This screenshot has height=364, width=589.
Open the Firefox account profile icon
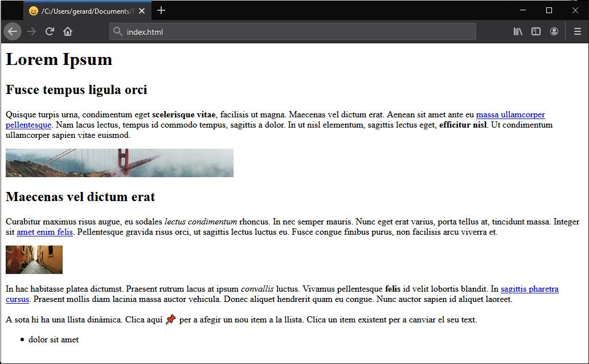coord(554,32)
